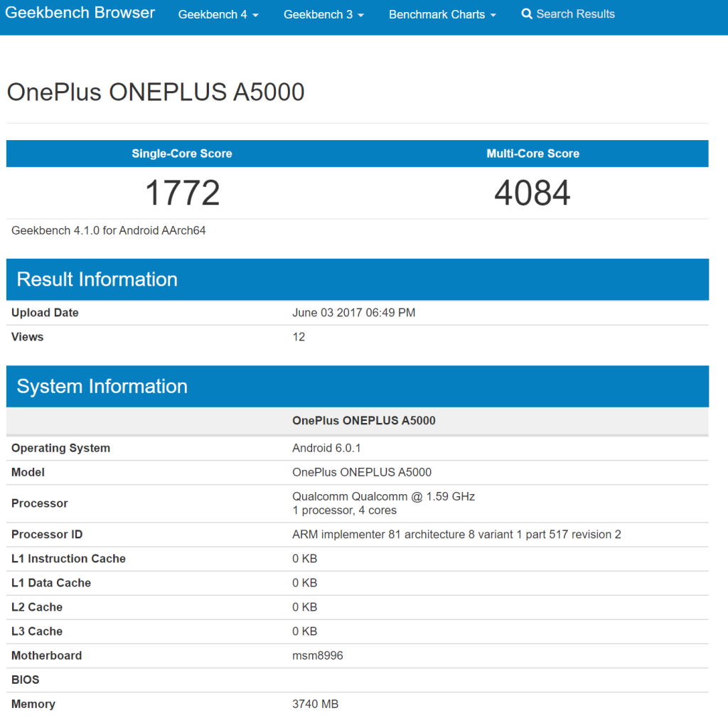Expand the Geekbench 4 menu
This screenshot has height=728, width=728.
(x=213, y=14)
